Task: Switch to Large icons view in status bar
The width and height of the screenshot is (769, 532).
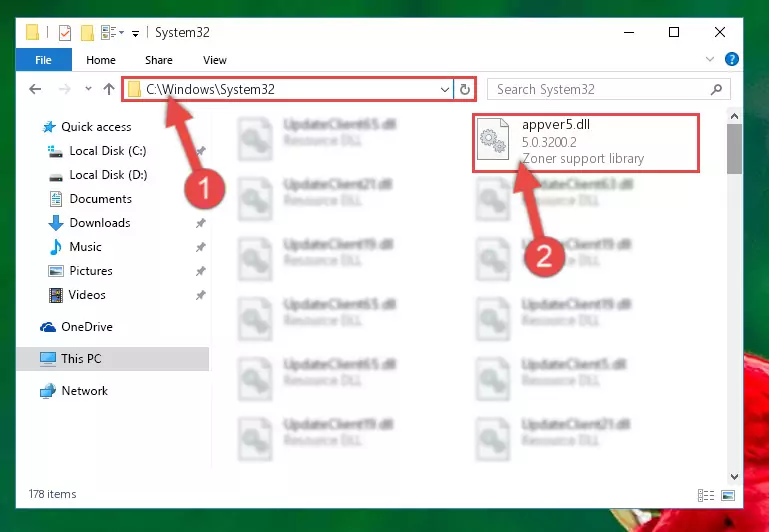Action: point(728,496)
